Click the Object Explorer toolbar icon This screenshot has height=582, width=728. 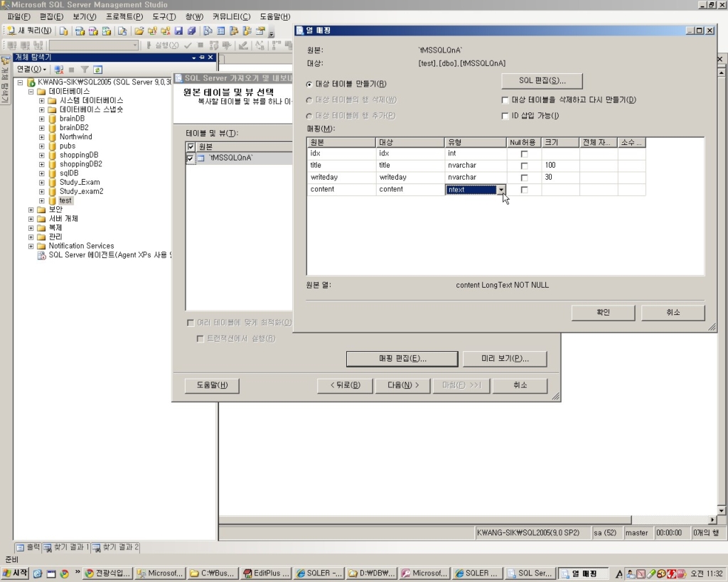pos(234,31)
